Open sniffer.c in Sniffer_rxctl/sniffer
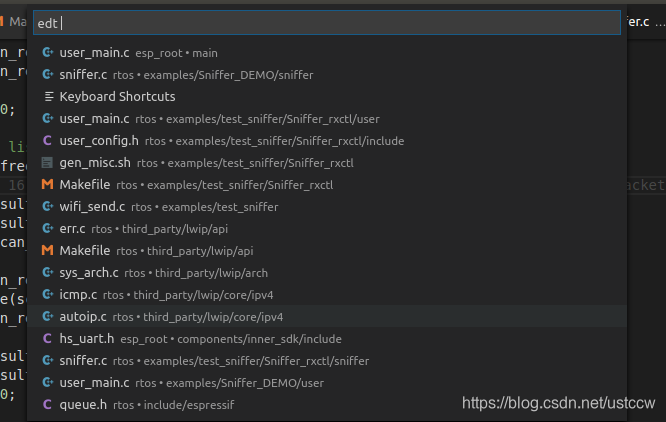This screenshot has width=666, height=422. 327,361
